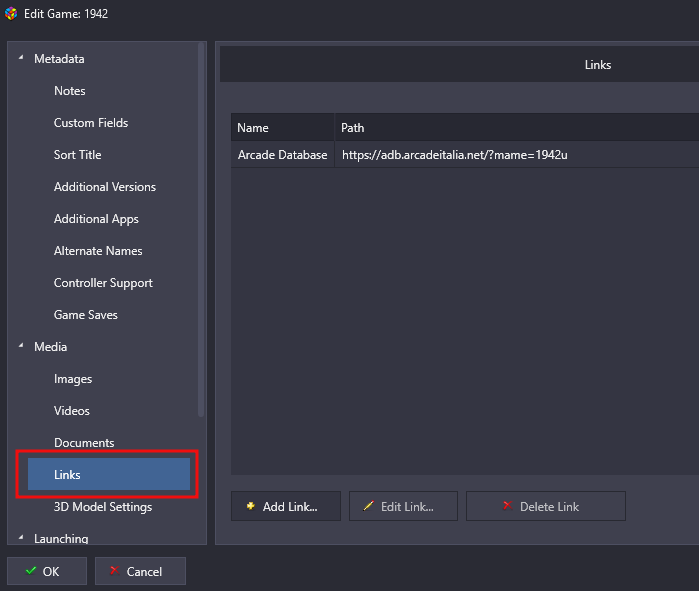Image resolution: width=699 pixels, height=591 pixels.
Task: Click the LaunchBox app icon in title bar
Action: point(11,14)
